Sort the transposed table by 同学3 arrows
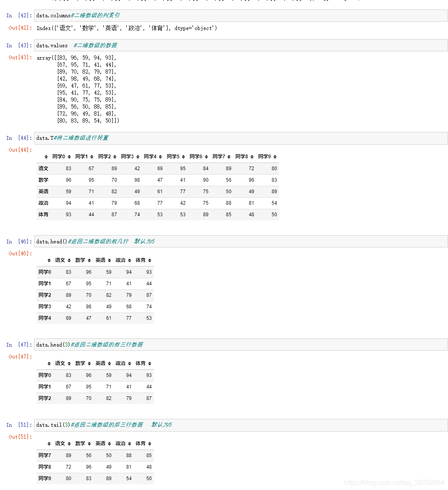Screen dimensions: 448x490 (138, 157)
